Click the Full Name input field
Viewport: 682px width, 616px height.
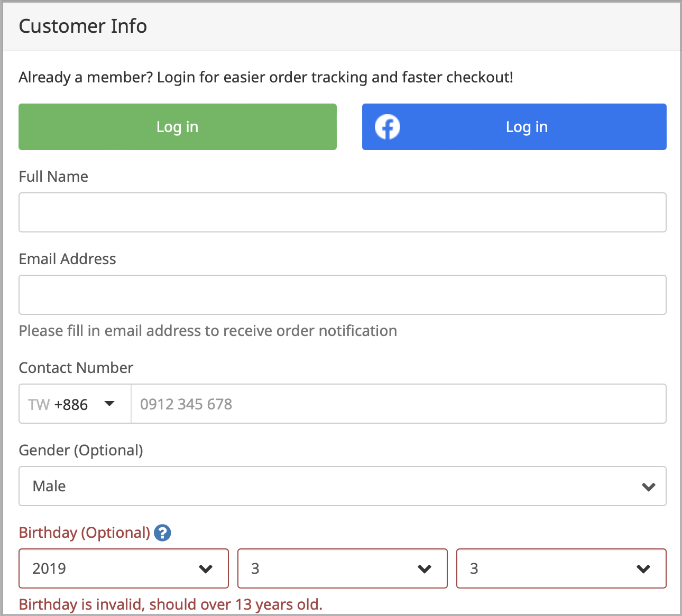(343, 212)
